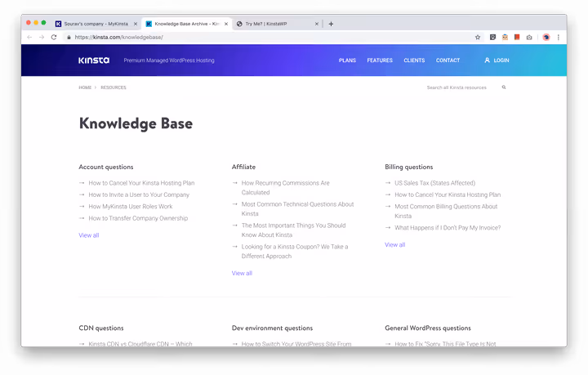Open How Recurring Commissions Are Calculated
Viewport: 588px width, 375px height.
[285, 188]
